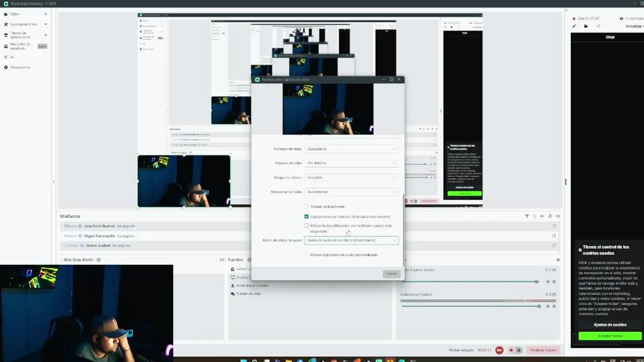Open the audio mixer gear settings
644x362 pixels.
(x=558, y=260)
